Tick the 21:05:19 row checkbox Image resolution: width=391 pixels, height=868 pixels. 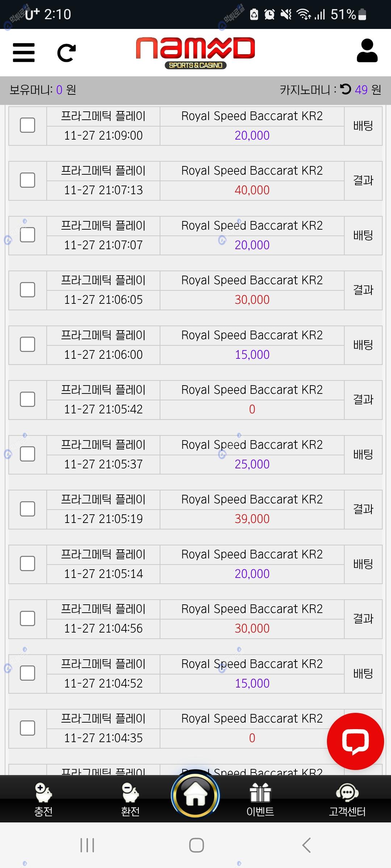coord(28,509)
